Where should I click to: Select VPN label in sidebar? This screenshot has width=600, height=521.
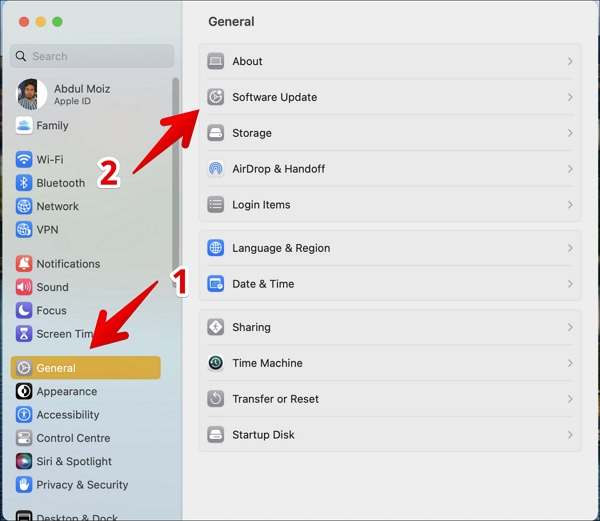point(47,230)
